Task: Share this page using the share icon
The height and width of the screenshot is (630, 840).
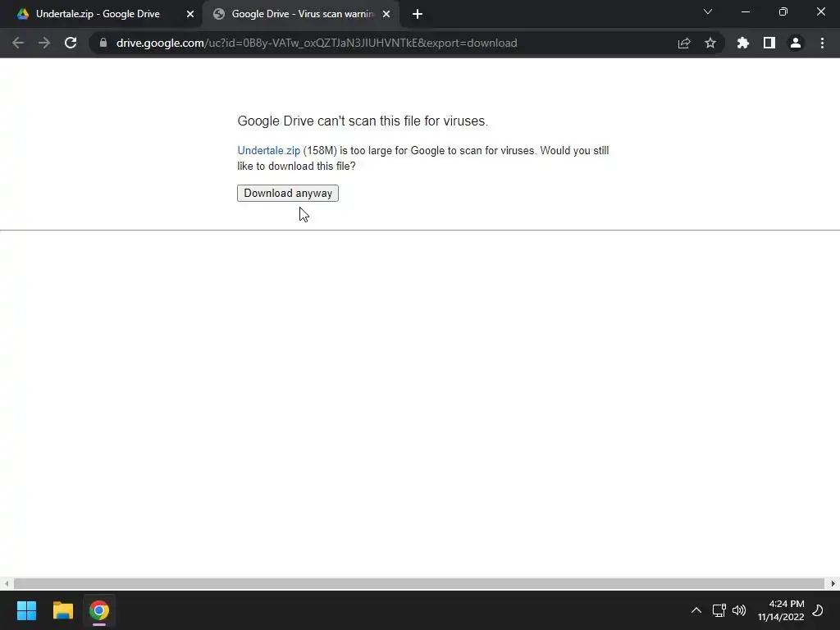Action: tap(684, 43)
